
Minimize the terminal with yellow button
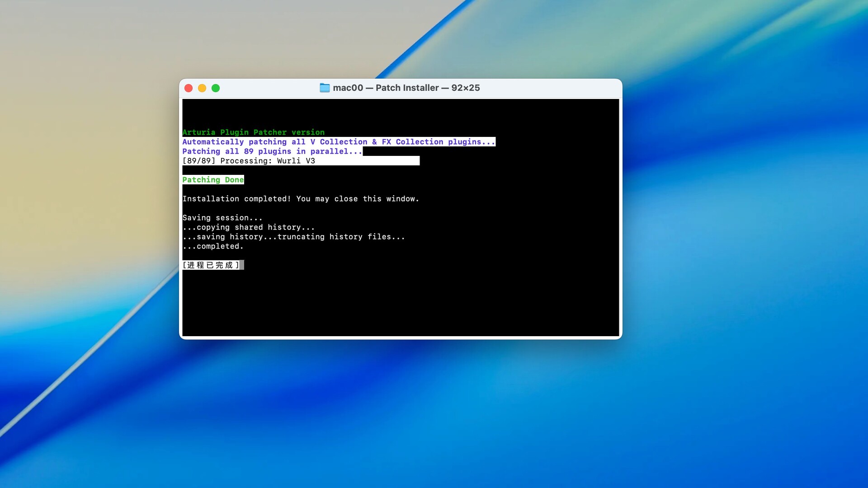point(202,88)
